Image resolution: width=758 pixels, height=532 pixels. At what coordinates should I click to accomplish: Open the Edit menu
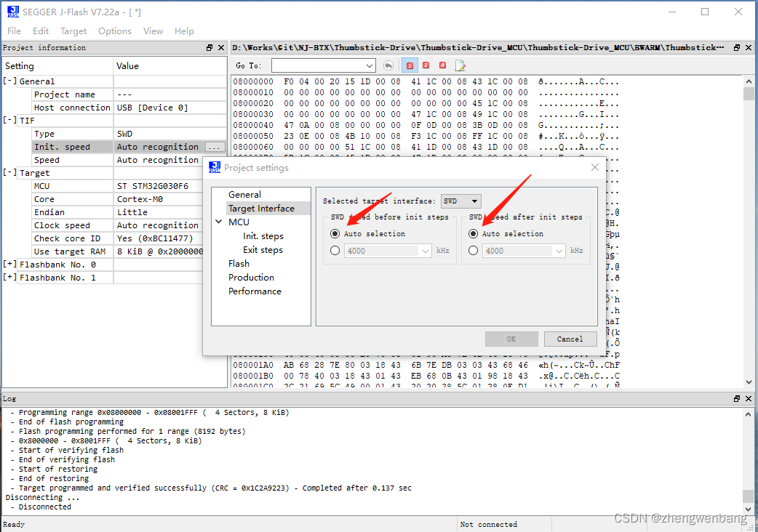[41, 31]
